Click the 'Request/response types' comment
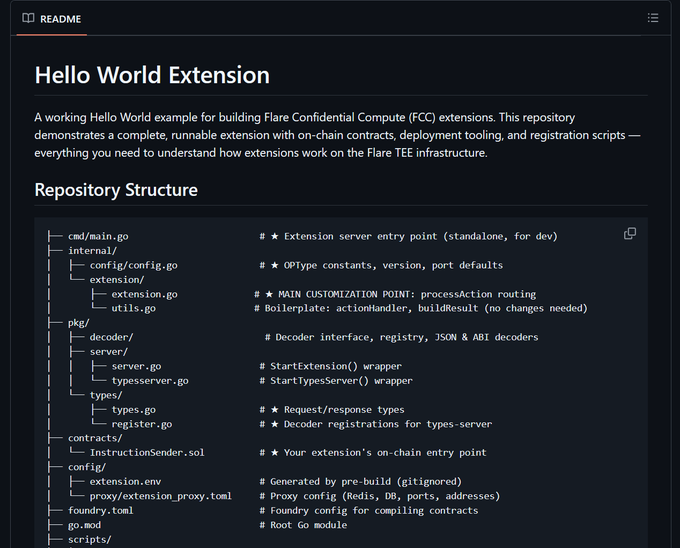The image size is (680, 548). click(x=332, y=409)
